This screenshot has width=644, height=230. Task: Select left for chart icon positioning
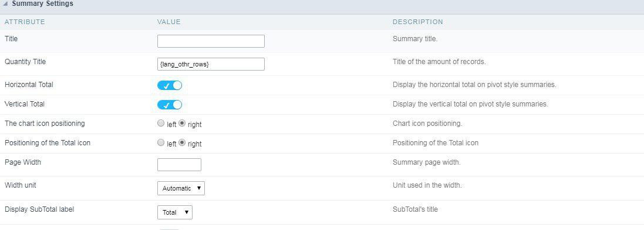coord(161,124)
